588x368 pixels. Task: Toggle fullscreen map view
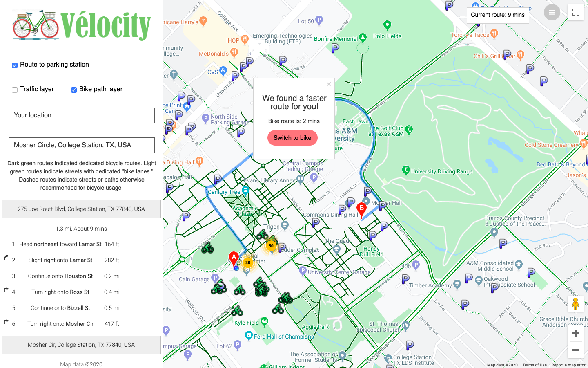[576, 12]
